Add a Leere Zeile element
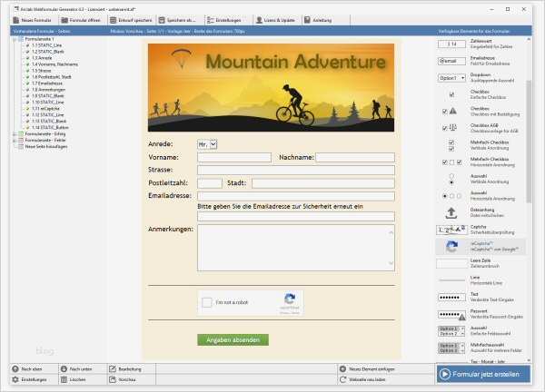This screenshot has height=392, width=545. click(480, 263)
